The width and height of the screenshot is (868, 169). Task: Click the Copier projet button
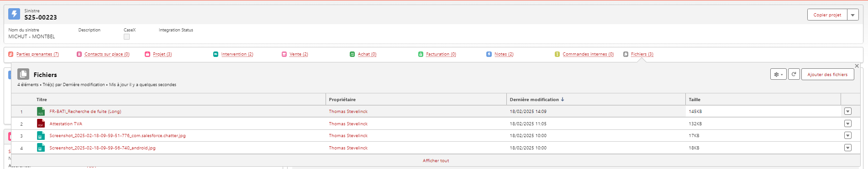(x=827, y=15)
